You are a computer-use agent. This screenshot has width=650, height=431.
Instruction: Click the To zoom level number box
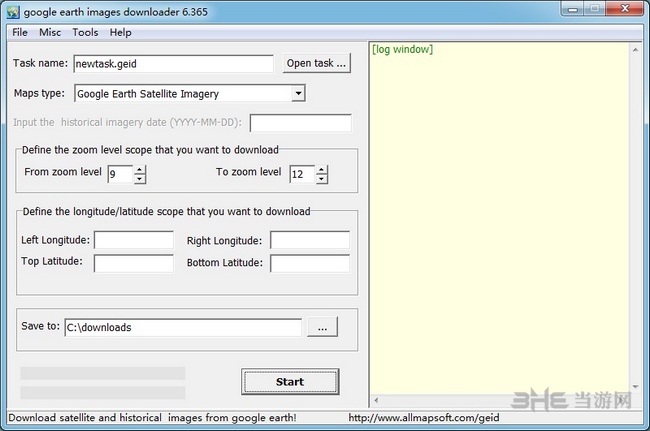click(x=303, y=174)
